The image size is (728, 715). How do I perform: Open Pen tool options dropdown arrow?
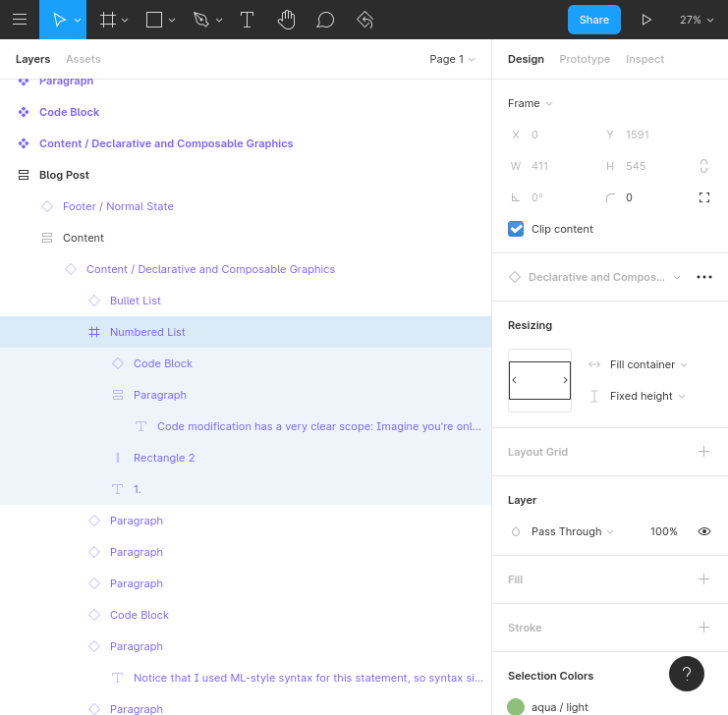[x=219, y=20]
